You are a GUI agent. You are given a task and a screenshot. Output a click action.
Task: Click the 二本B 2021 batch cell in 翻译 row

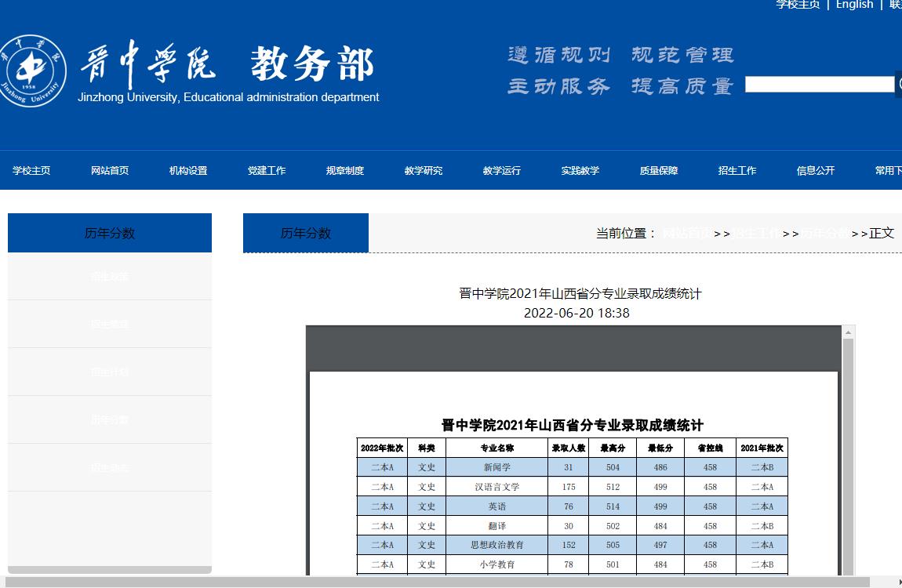pyautogui.click(x=762, y=526)
